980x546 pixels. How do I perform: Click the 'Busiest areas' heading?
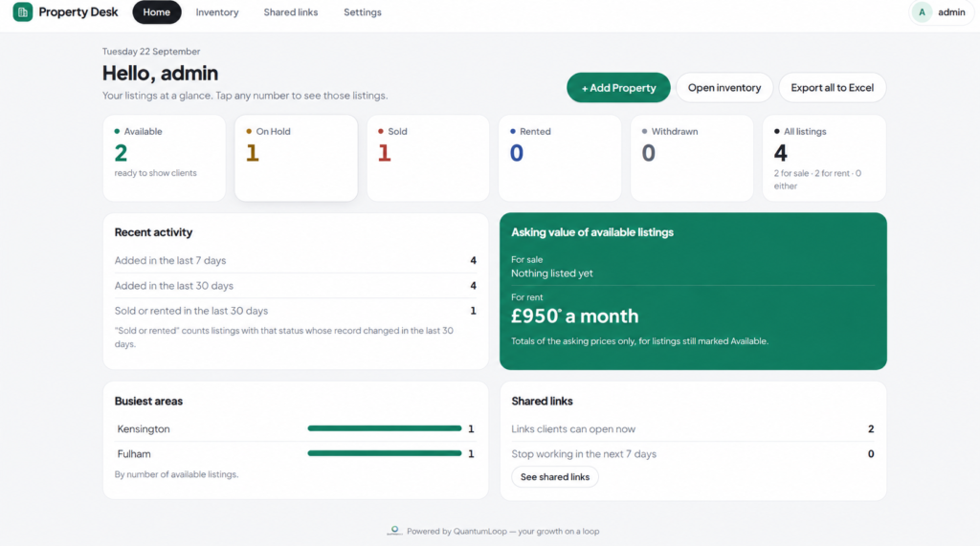click(x=148, y=401)
